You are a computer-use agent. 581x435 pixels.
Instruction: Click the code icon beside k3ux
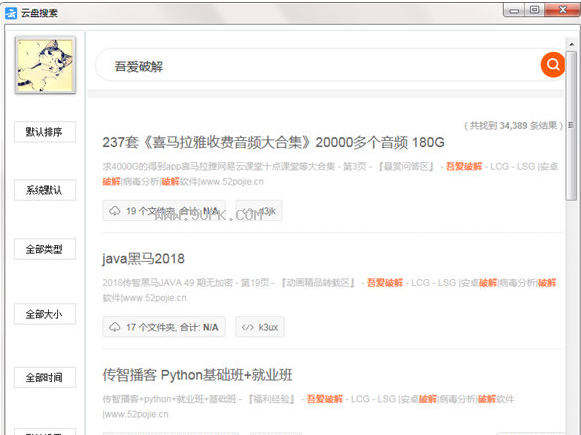pyautogui.click(x=247, y=327)
